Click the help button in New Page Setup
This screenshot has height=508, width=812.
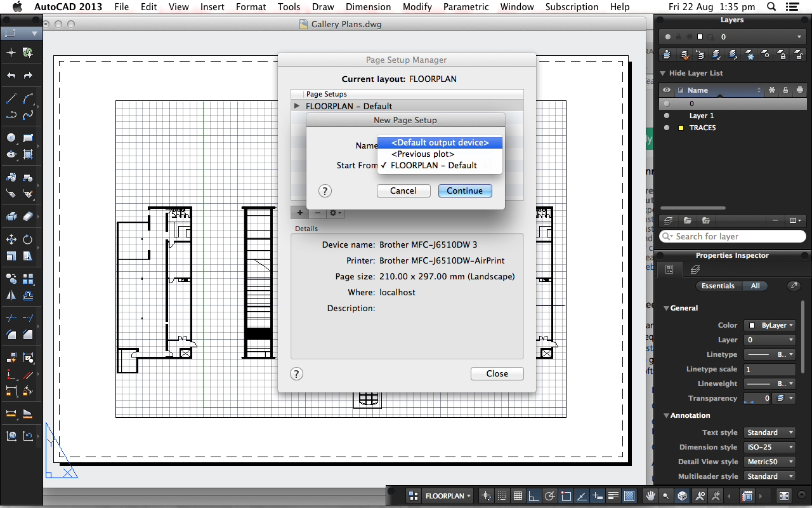click(324, 190)
